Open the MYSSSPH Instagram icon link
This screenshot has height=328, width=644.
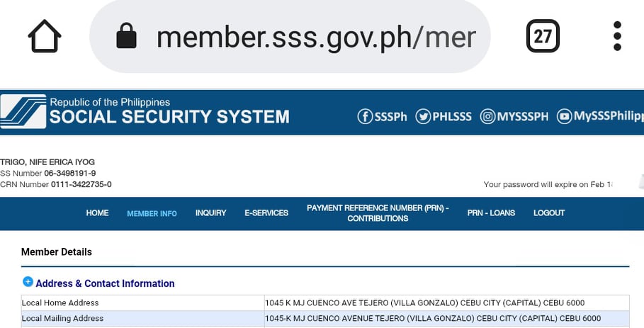coord(488,116)
